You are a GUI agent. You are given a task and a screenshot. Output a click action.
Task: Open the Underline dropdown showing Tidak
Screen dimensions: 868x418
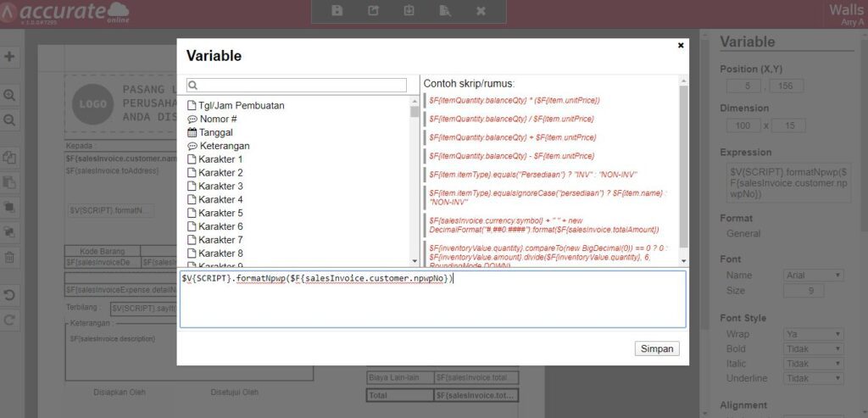(x=813, y=379)
